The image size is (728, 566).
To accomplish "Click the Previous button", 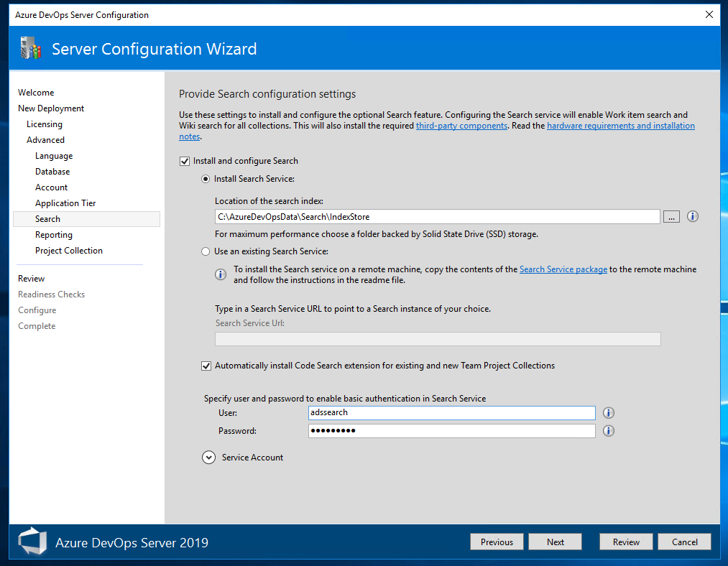I will click(497, 542).
